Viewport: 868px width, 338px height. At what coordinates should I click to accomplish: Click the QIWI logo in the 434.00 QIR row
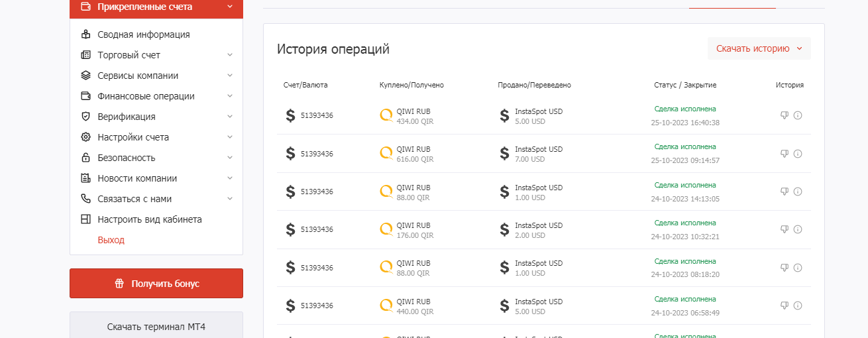tap(386, 115)
